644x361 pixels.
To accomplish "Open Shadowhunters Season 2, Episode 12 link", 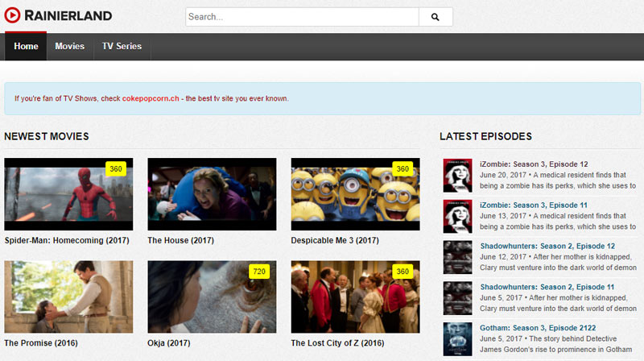I will (x=548, y=246).
